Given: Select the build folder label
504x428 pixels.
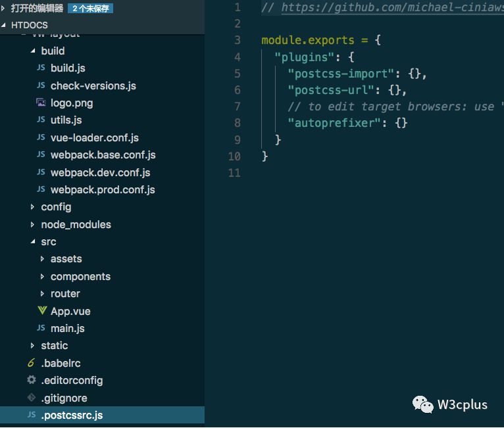Looking at the screenshot, I should [53, 51].
